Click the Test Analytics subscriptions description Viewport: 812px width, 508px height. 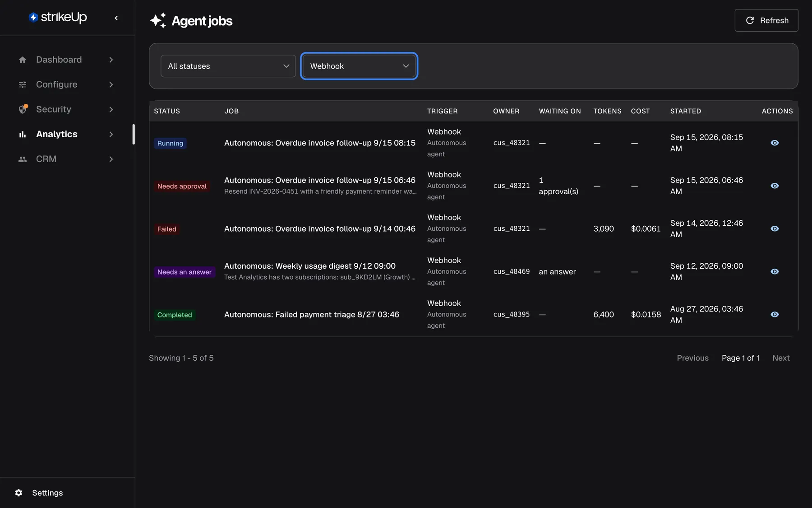[x=320, y=277]
